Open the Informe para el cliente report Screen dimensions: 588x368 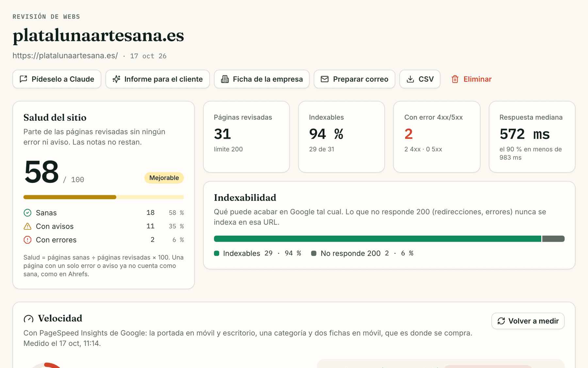point(157,79)
